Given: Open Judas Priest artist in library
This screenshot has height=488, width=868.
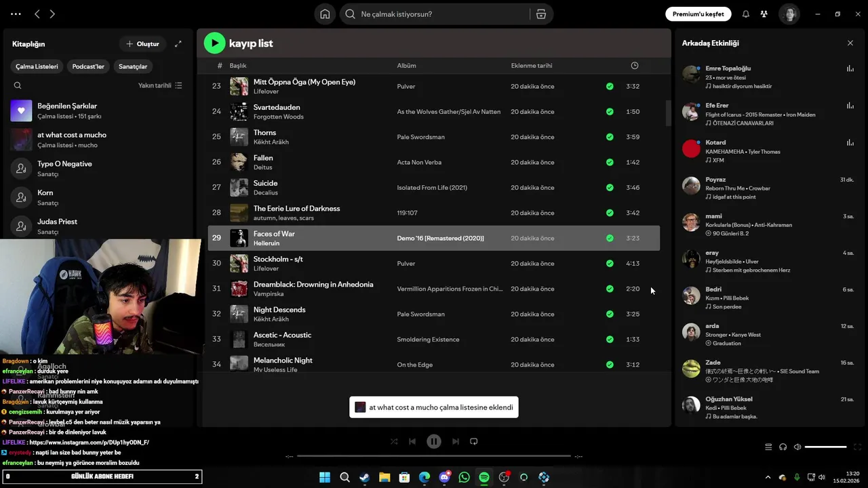Looking at the screenshot, I should coord(98,226).
